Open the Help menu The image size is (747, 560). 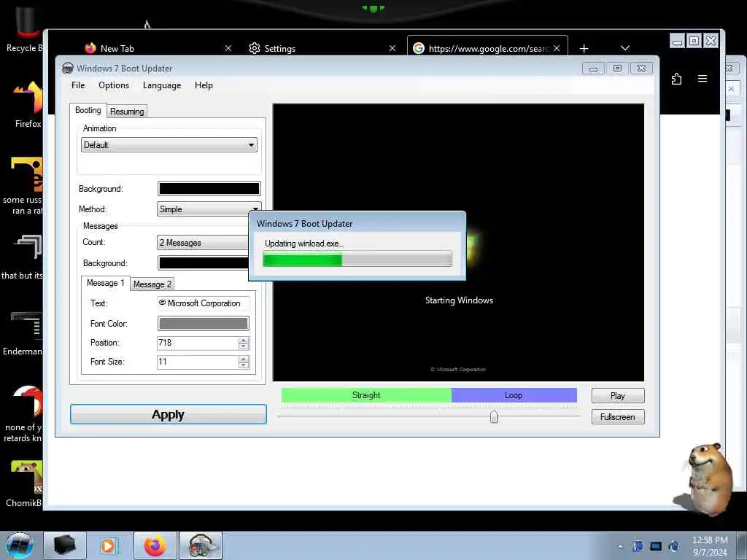coord(204,85)
